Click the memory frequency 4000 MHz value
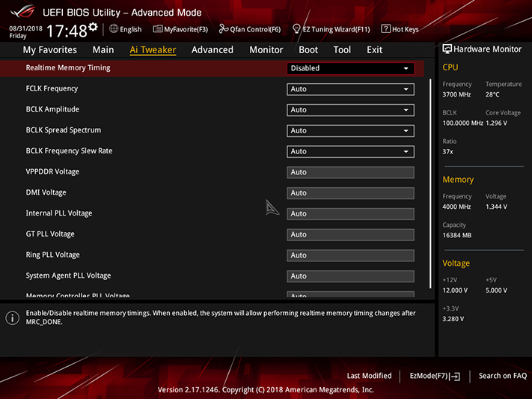Screen dimensions: 532x399 coord(456,207)
